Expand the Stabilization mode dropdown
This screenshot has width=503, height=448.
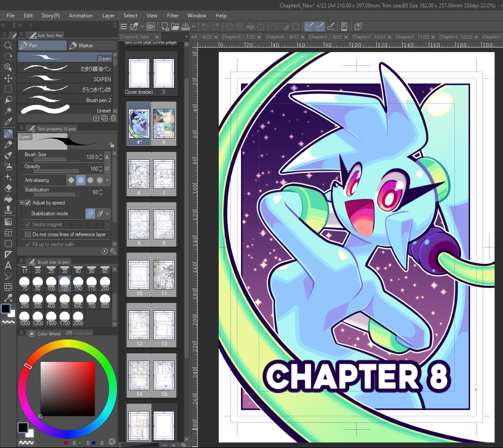pyautogui.click(x=108, y=214)
